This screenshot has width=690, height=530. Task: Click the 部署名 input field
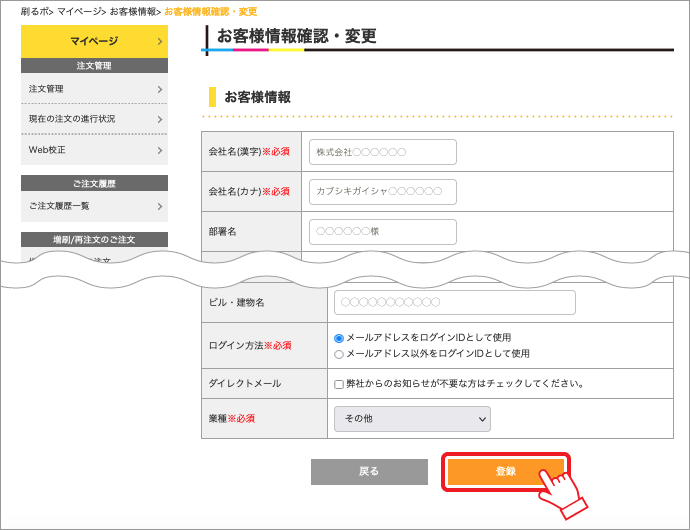pyautogui.click(x=383, y=231)
